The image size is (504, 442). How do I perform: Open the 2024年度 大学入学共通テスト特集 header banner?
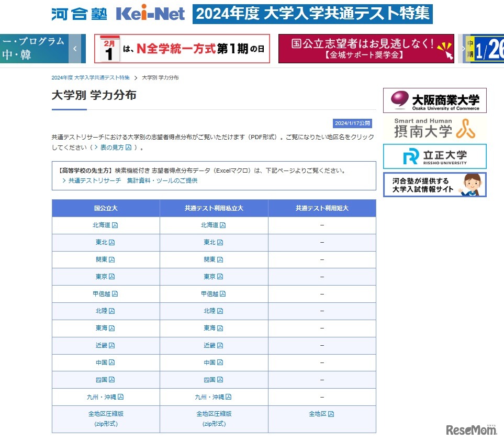pyautogui.click(x=312, y=14)
